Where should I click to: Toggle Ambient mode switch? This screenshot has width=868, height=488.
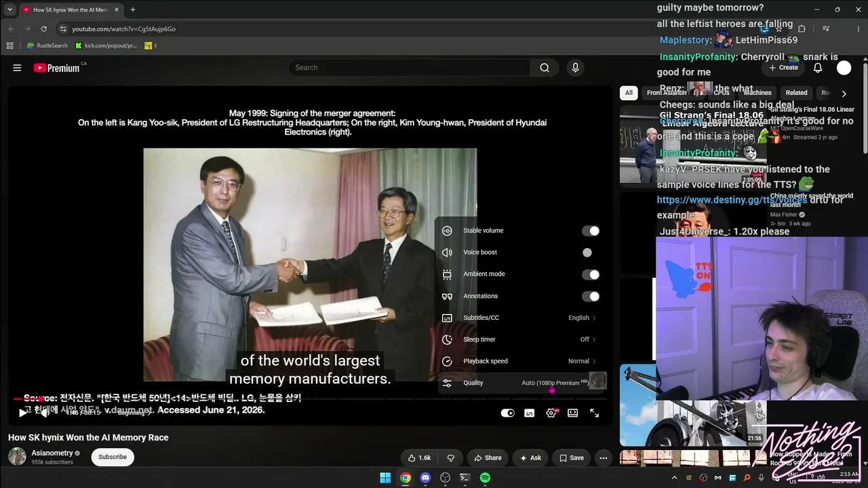point(591,274)
